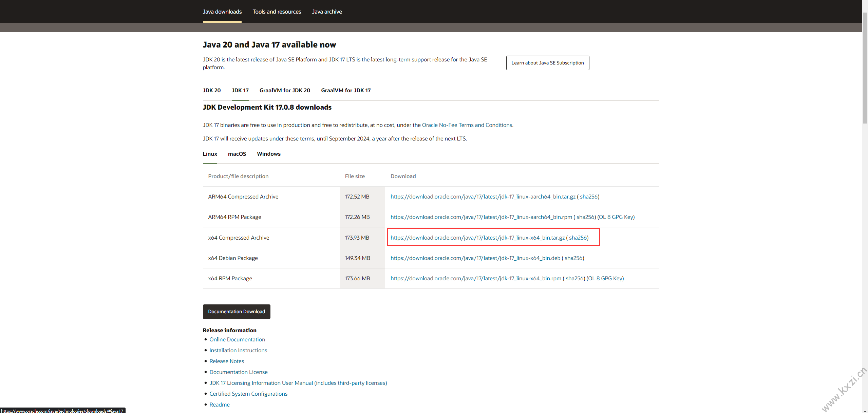Open the Java archive nav tab

[x=327, y=12]
